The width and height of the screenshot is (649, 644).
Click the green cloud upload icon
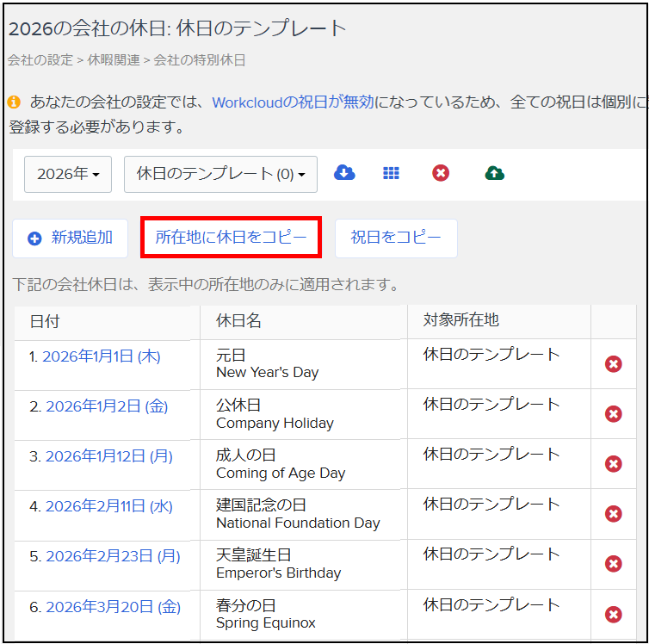click(x=494, y=173)
